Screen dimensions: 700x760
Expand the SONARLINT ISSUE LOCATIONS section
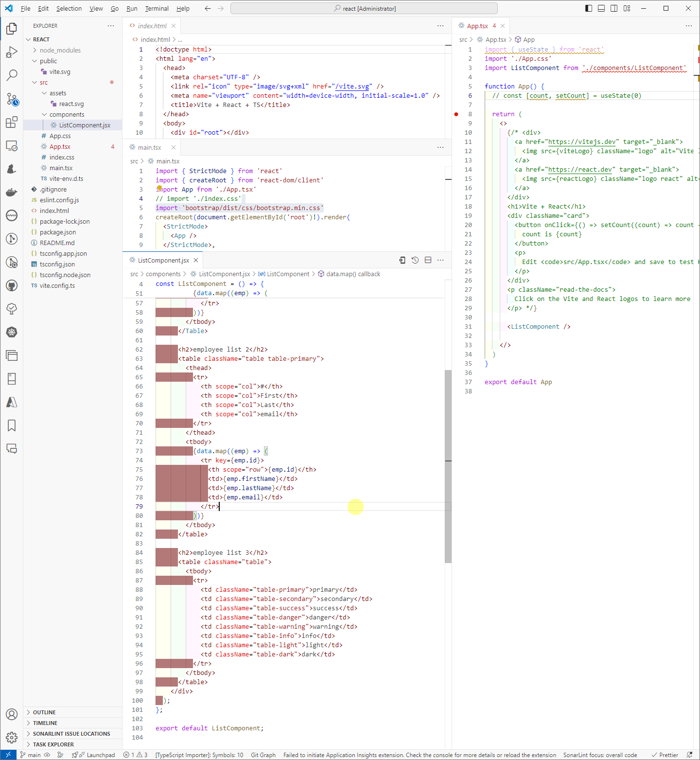pos(73,734)
